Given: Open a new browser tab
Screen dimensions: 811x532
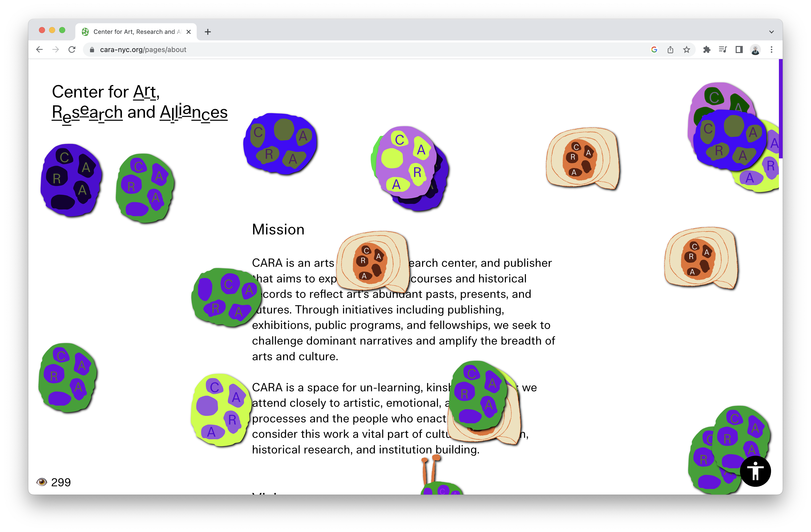Looking at the screenshot, I should [208, 32].
